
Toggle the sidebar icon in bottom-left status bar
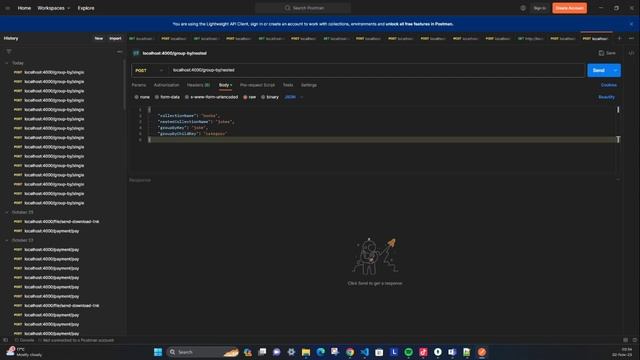(5, 340)
